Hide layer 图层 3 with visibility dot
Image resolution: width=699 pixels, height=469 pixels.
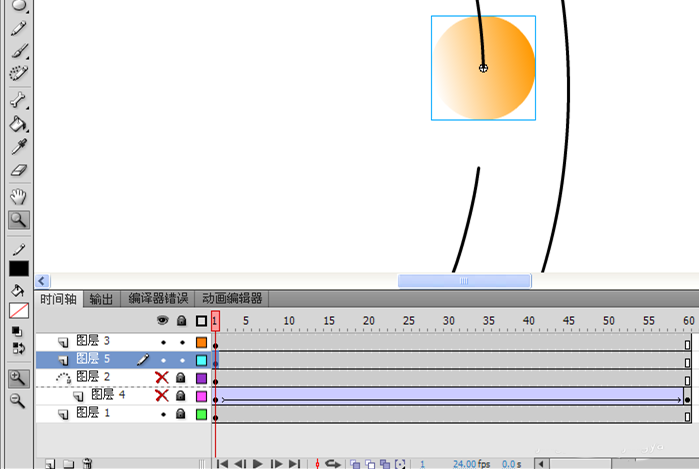[x=163, y=342]
